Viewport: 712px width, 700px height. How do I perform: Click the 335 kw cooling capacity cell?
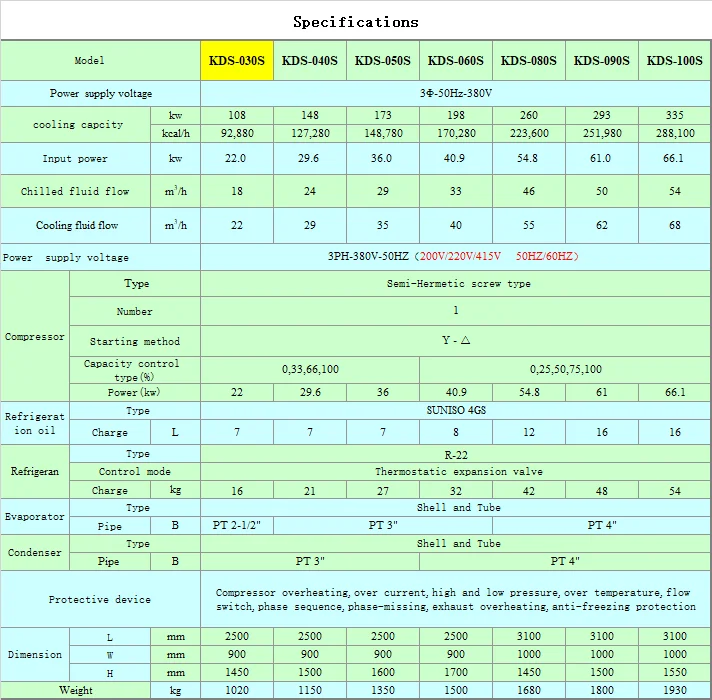tap(675, 115)
